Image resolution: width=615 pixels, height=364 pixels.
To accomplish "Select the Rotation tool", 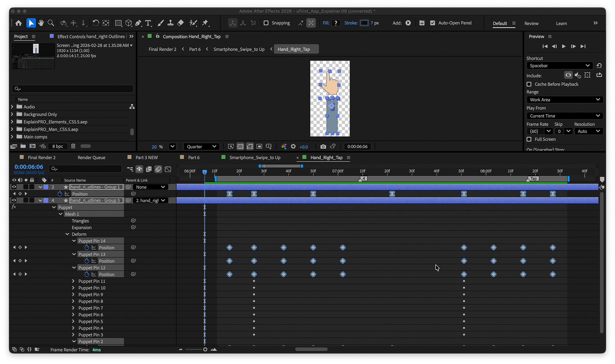I will pos(95,23).
